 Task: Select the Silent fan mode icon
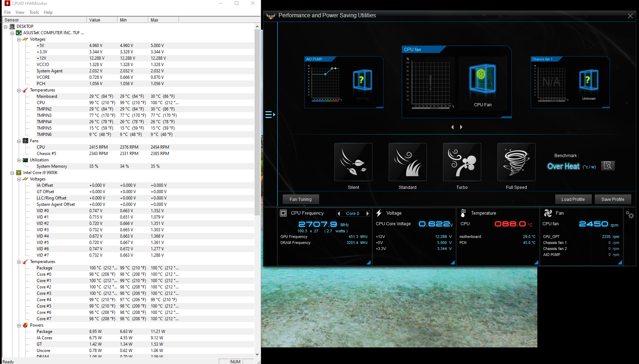pos(353,162)
